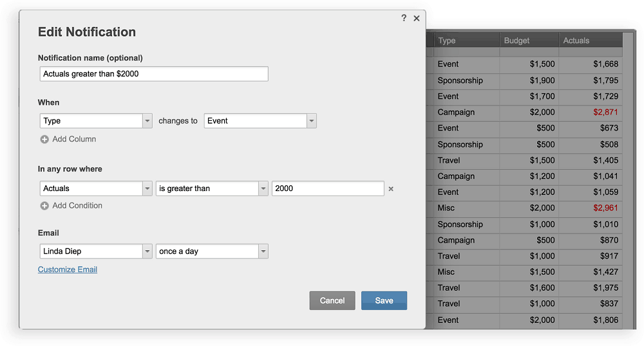Click the Campaign cell in the $2,871 row
The height and width of the screenshot is (346, 644).
pos(466,113)
